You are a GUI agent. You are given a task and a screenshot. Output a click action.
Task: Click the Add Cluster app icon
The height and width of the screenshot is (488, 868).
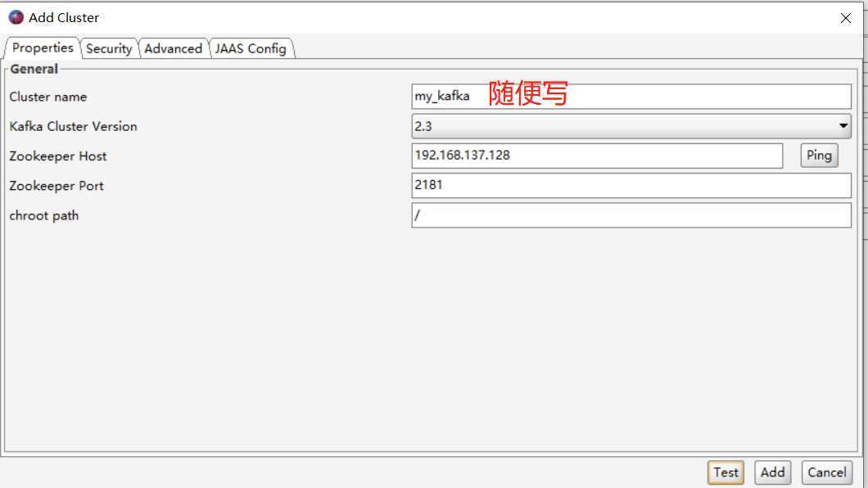[16, 18]
